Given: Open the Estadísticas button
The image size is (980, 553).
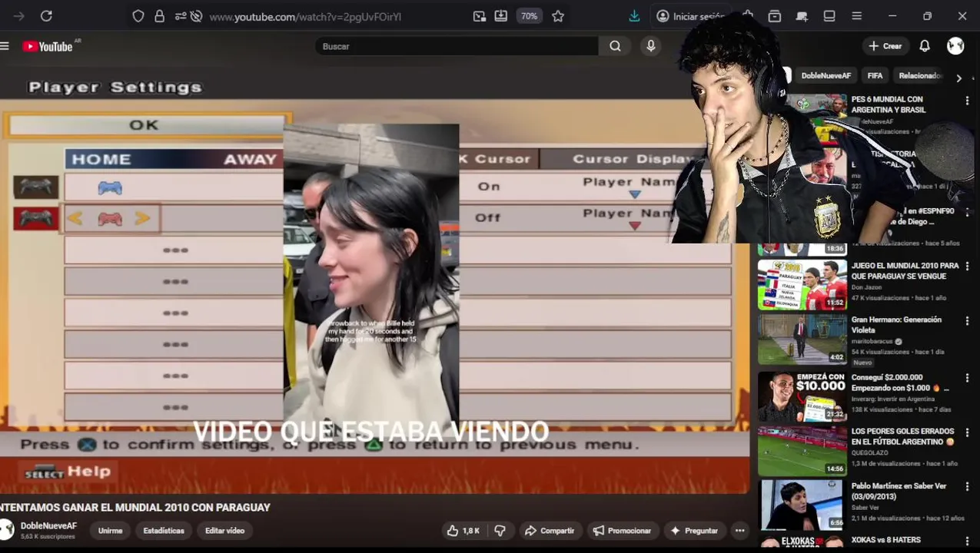Looking at the screenshot, I should (164, 531).
